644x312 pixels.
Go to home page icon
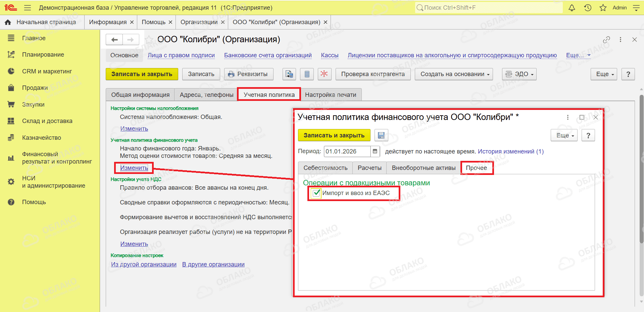pyautogui.click(x=8, y=22)
